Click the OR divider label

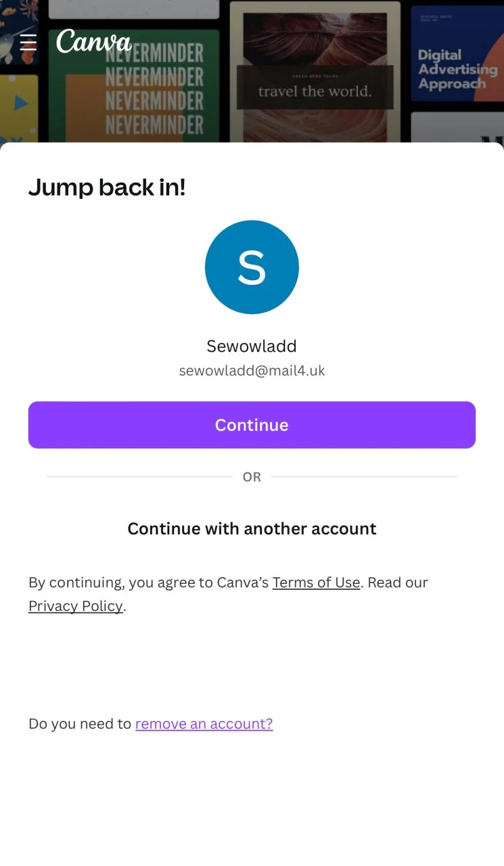coord(252,477)
